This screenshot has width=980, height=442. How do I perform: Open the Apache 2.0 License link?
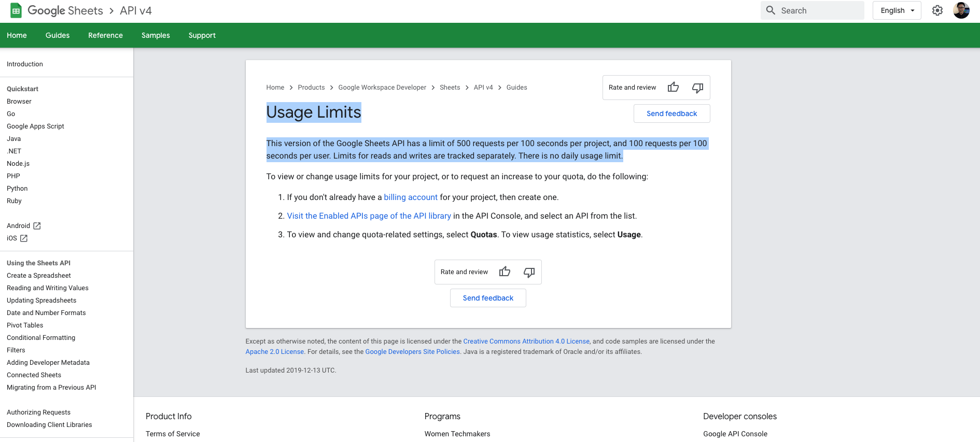click(x=275, y=352)
